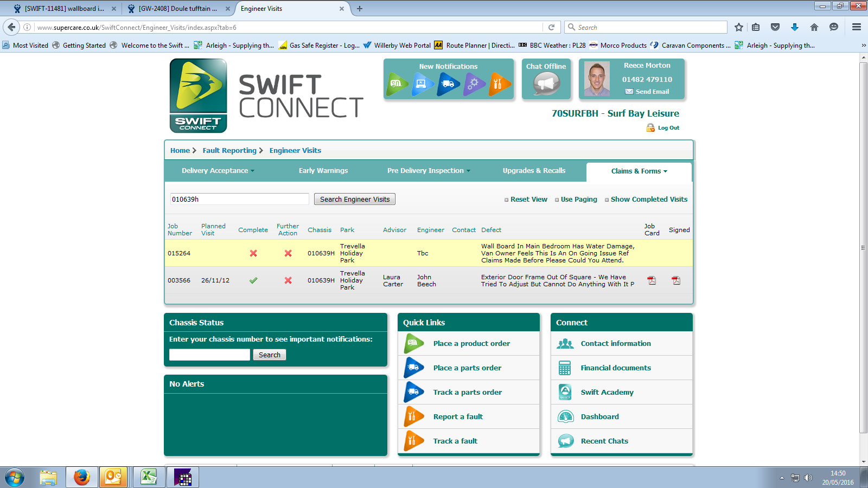Select the Upgrades & Recalls tab
The height and width of the screenshot is (488, 868).
pos(534,171)
